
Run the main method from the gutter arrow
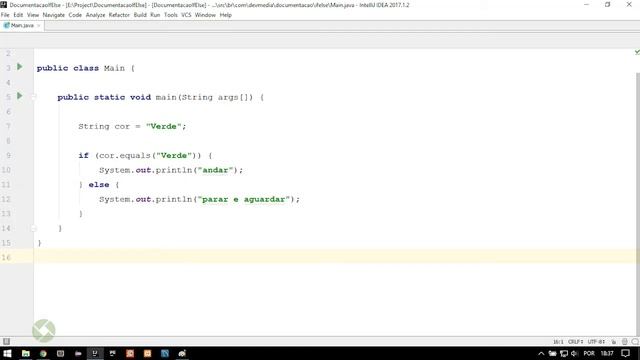pos(20,96)
